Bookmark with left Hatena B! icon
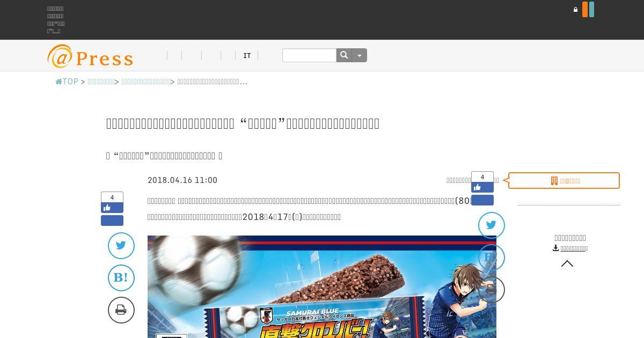The image size is (644, 338). [121, 278]
